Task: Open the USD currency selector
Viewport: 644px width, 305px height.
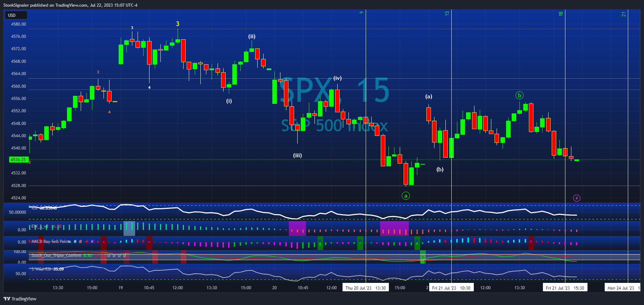Action: (16, 15)
